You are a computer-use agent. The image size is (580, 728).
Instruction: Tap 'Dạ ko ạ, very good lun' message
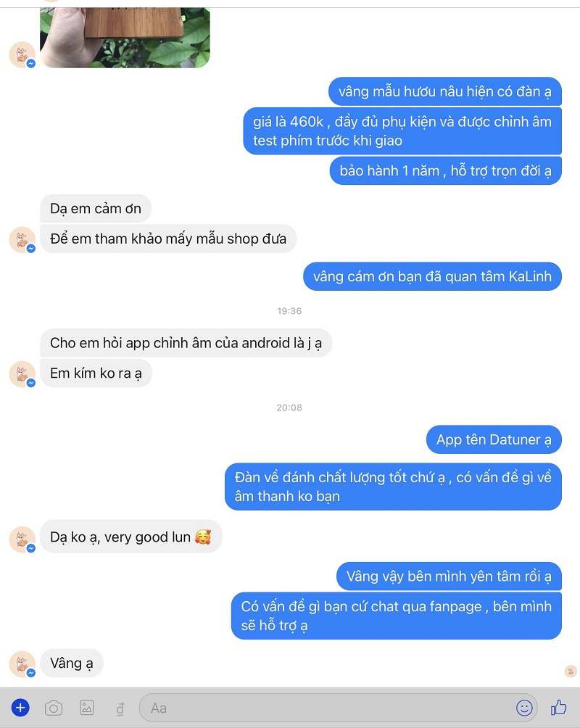(x=131, y=537)
